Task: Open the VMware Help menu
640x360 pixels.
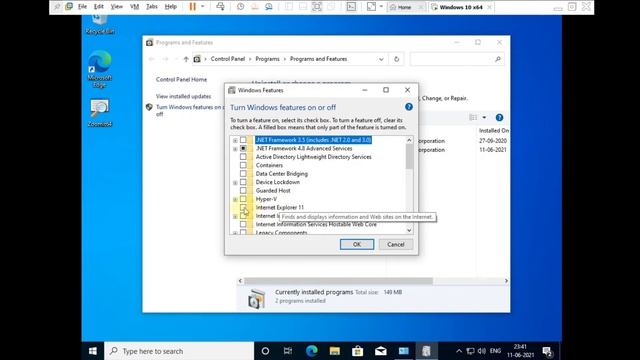Action: 171,7
